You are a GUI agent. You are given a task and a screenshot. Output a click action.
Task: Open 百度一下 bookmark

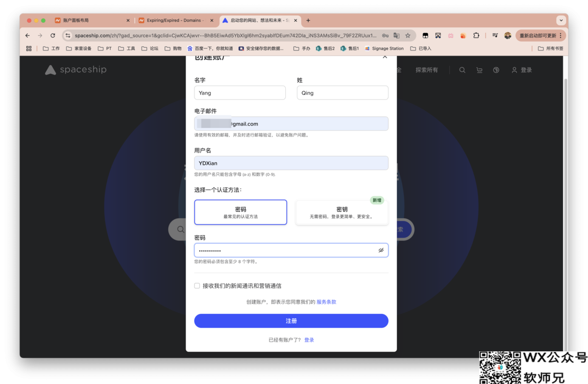pos(210,48)
